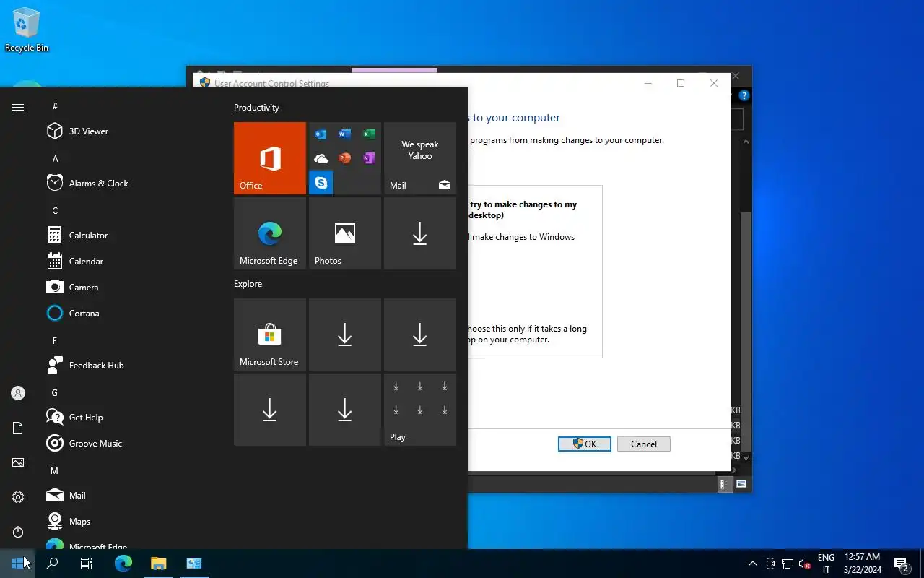The image size is (924, 578).
Task: Open File Explorer from the taskbar
Action: (x=158, y=564)
